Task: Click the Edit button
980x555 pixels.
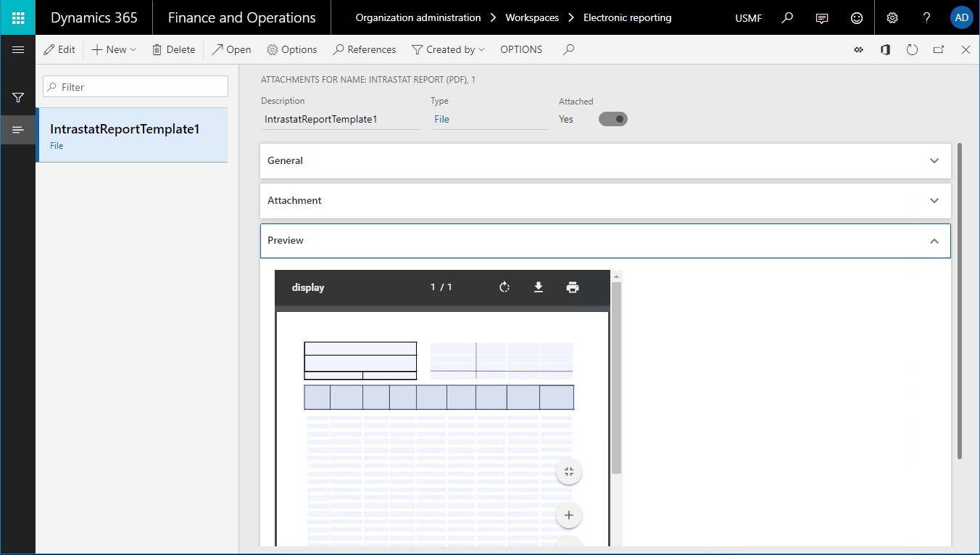Action: (59, 49)
